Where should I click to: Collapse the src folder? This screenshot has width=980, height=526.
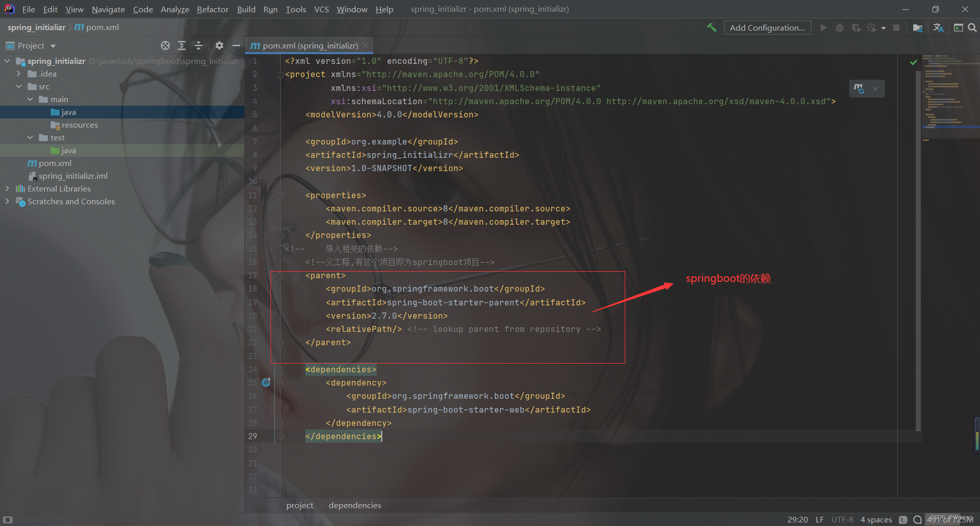tap(19, 86)
